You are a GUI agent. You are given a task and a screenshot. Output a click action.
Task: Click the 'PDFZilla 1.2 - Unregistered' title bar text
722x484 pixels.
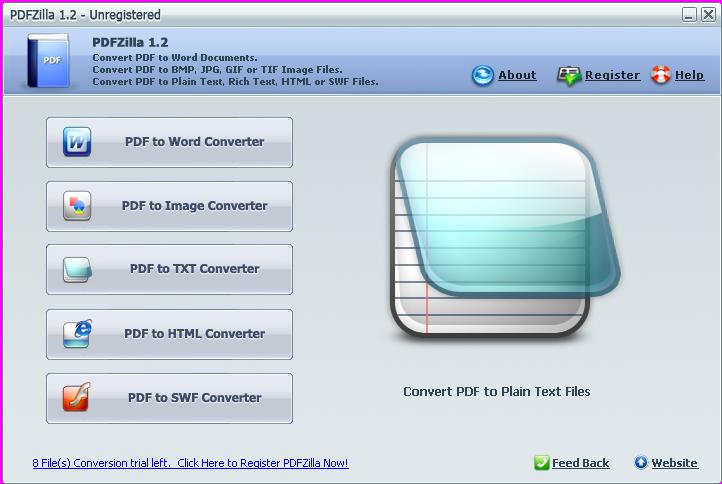(x=85, y=15)
